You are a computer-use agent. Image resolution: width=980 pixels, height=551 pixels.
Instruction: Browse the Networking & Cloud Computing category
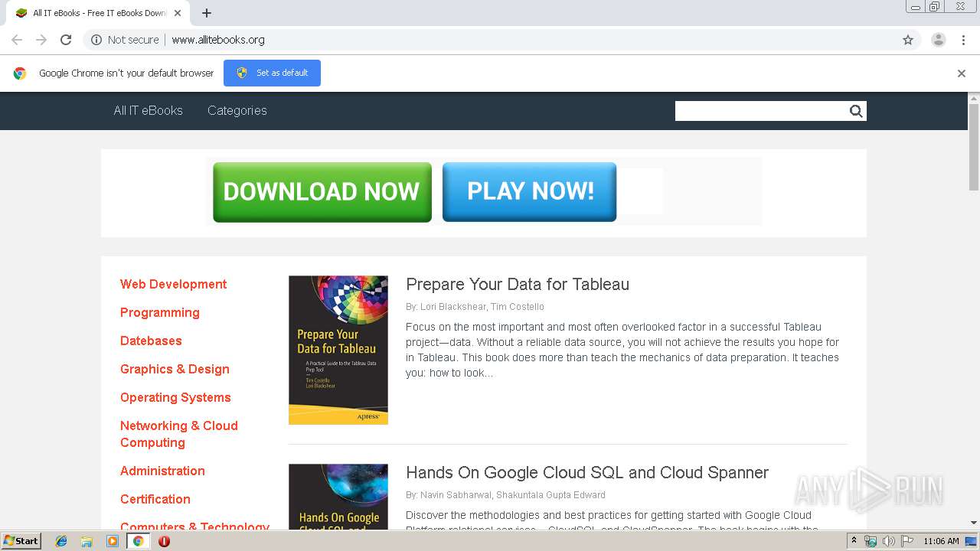179,434
